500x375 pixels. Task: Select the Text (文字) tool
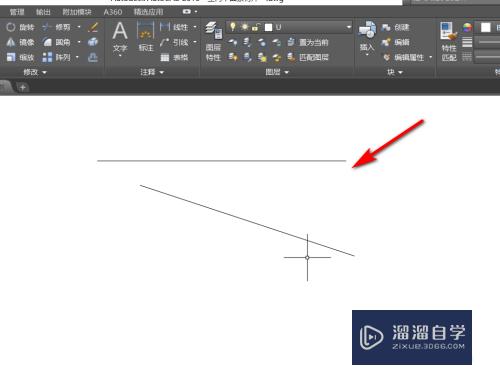pyautogui.click(x=120, y=38)
